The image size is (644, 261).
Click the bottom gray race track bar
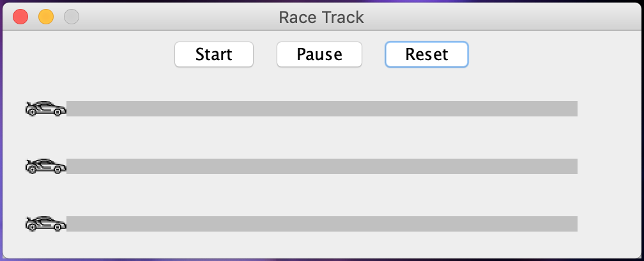point(322,224)
